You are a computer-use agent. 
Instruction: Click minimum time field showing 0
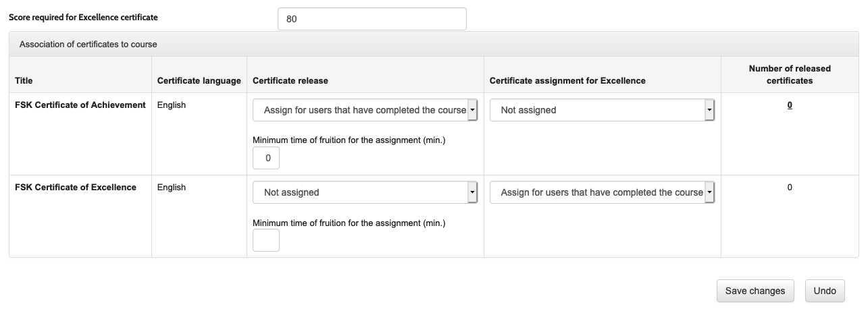pos(265,158)
